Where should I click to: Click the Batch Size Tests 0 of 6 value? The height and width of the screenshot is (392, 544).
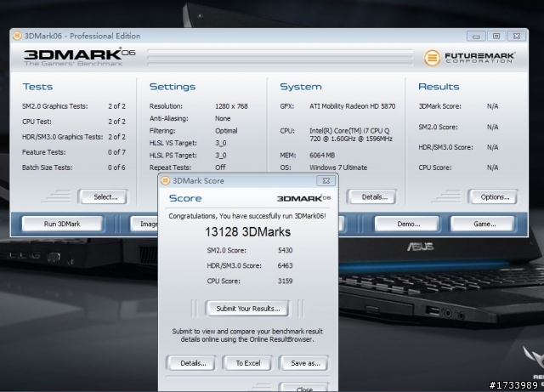tap(116, 168)
